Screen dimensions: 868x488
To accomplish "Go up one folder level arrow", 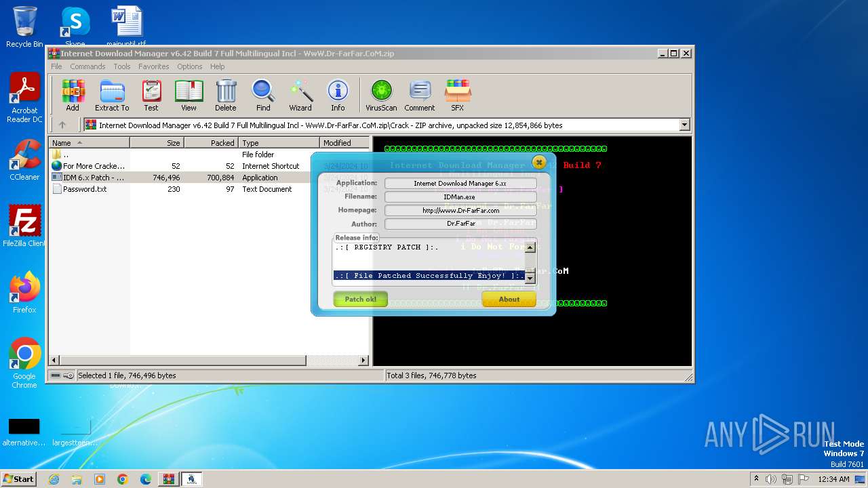I will [x=62, y=125].
